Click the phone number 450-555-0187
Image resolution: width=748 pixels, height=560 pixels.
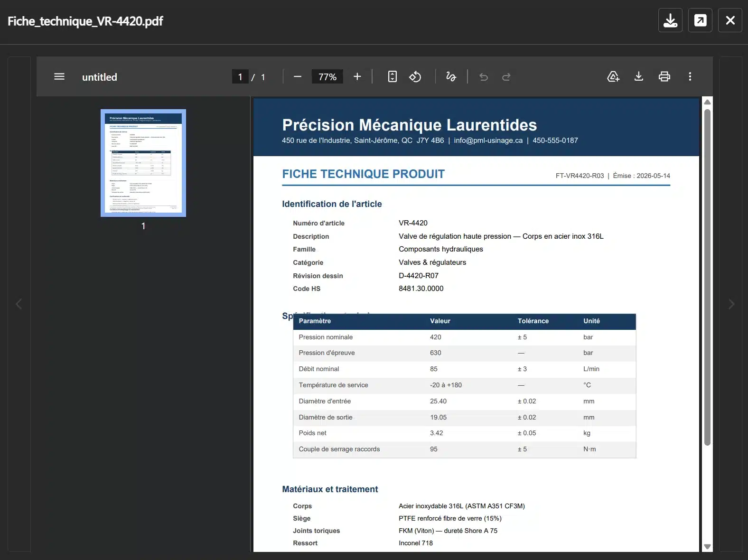pos(555,140)
